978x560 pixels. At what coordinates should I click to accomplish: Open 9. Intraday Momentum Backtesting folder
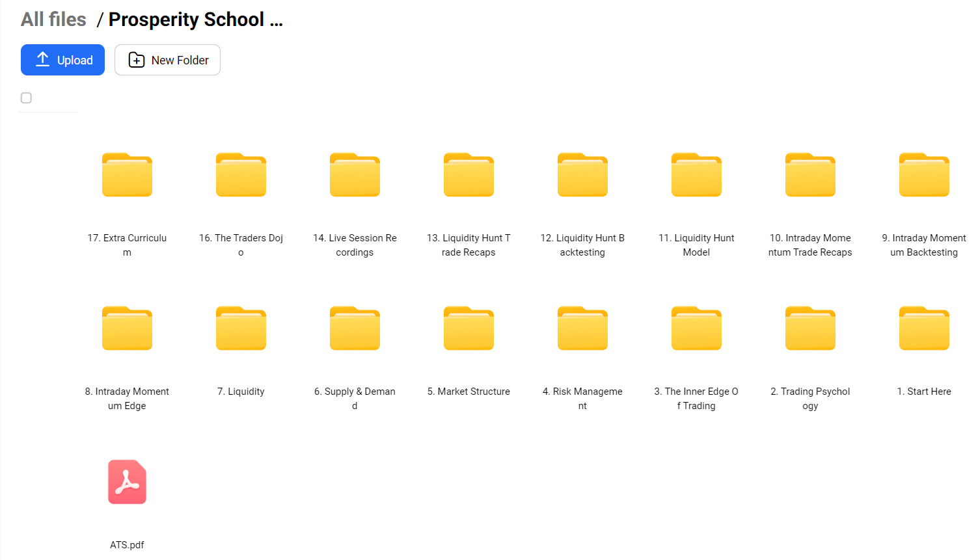click(x=924, y=175)
